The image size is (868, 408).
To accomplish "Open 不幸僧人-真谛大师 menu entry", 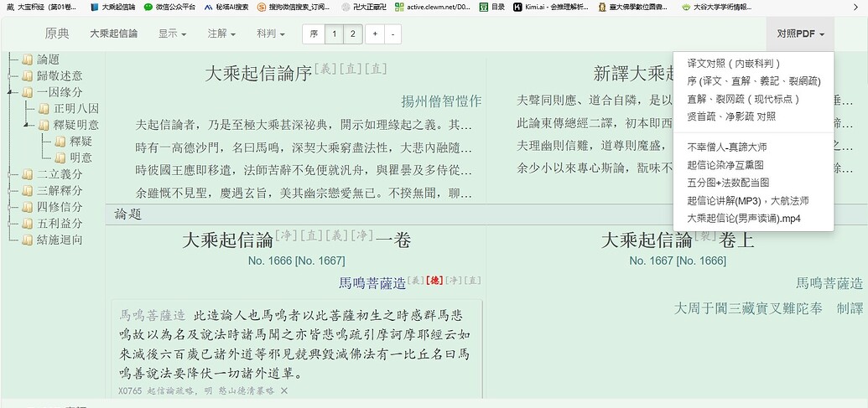I will [753, 147].
